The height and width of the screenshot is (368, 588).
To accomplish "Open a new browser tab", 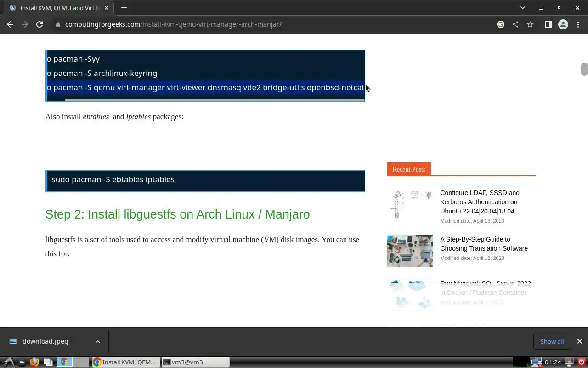I will (x=124, y=8).
